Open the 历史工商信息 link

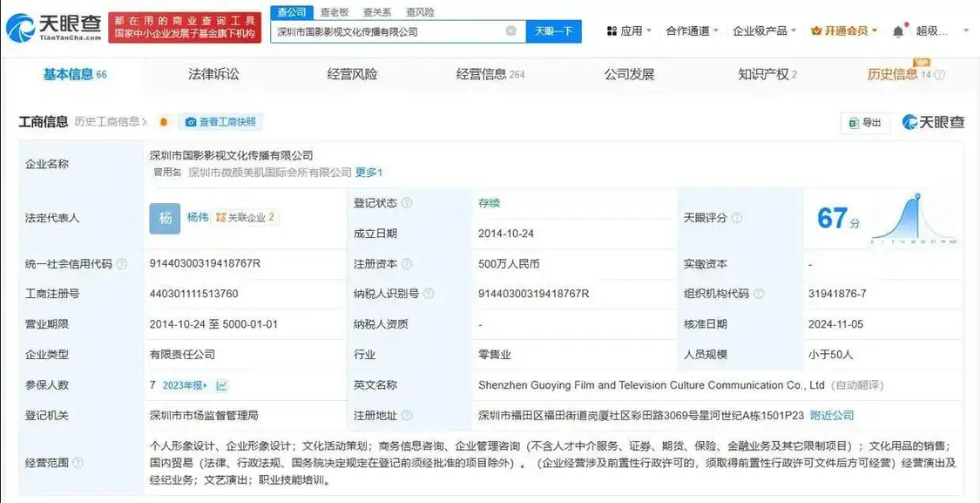click(110, 122)
